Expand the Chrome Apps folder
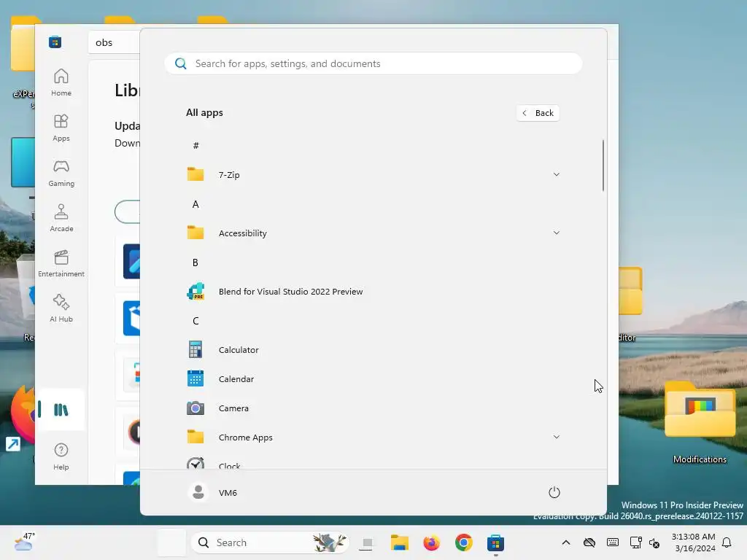The width and height of the screenshot is (747, 560). (x=373, y=437)
